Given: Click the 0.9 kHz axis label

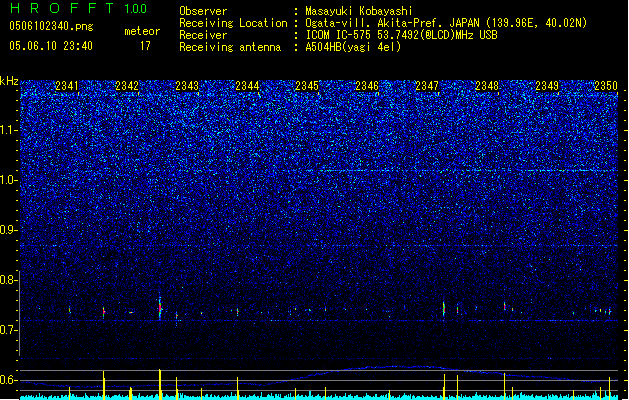Looking at the screenshot, I should click(x=9, y=230).
